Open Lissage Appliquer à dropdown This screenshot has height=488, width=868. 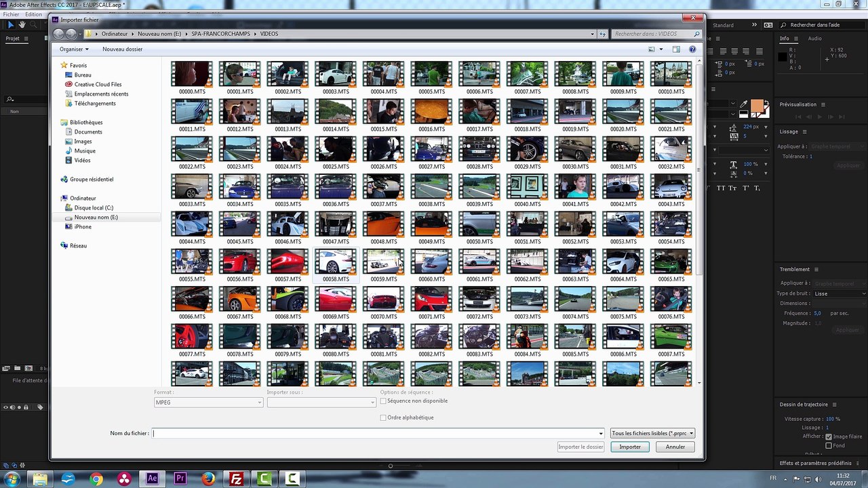point(837,146)
